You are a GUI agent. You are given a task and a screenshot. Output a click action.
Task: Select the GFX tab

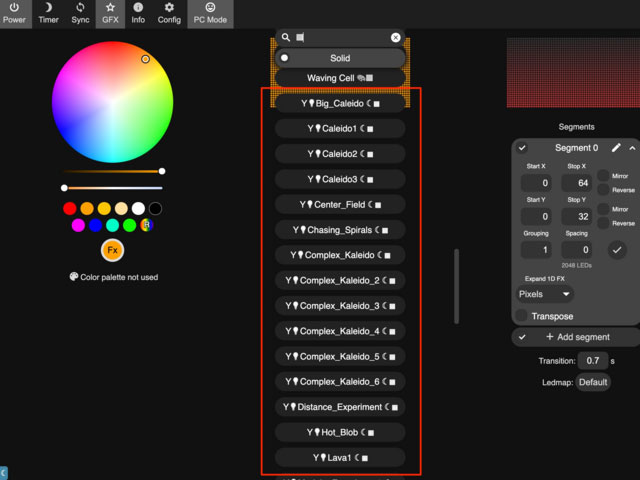[109, 13]
